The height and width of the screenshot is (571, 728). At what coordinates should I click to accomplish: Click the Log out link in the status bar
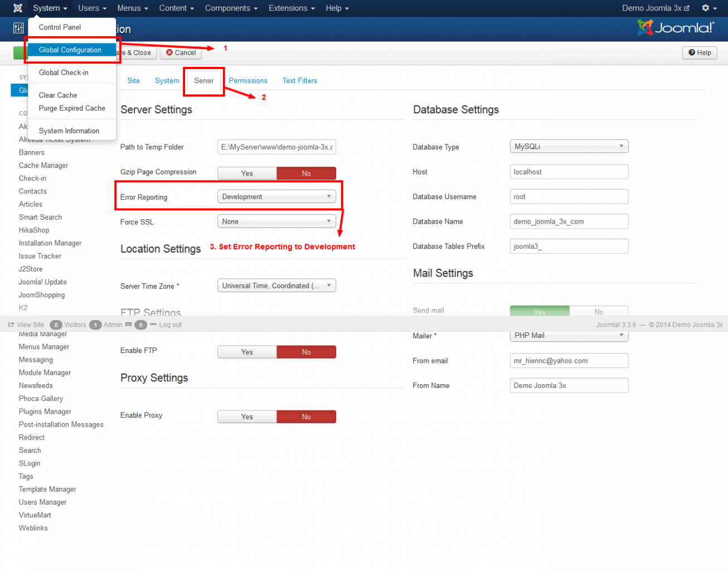click(170, 325)
